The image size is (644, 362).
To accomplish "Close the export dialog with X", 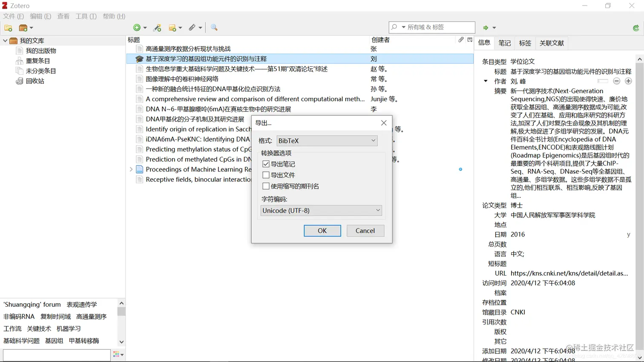I will coord(384,123).
